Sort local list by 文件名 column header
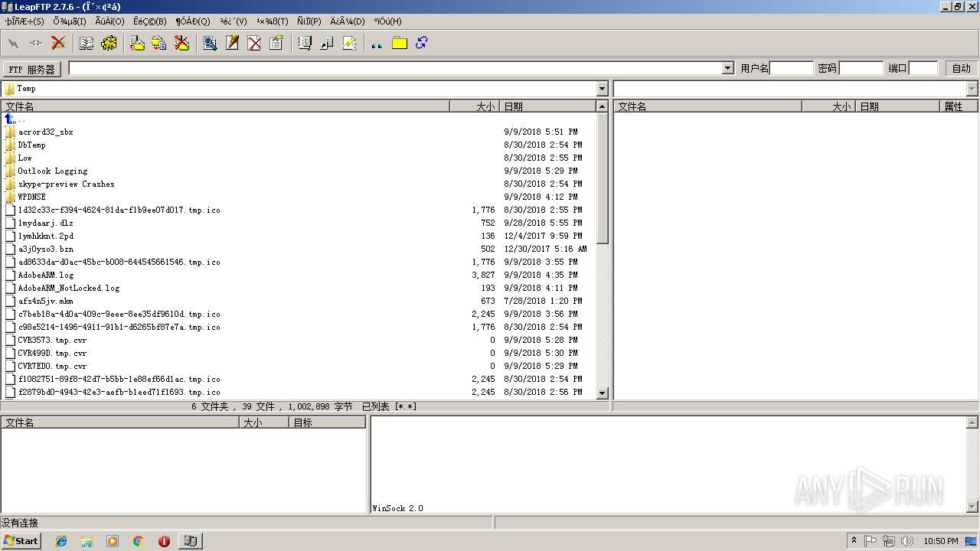 pyautogui.click(x=226, y=106)
